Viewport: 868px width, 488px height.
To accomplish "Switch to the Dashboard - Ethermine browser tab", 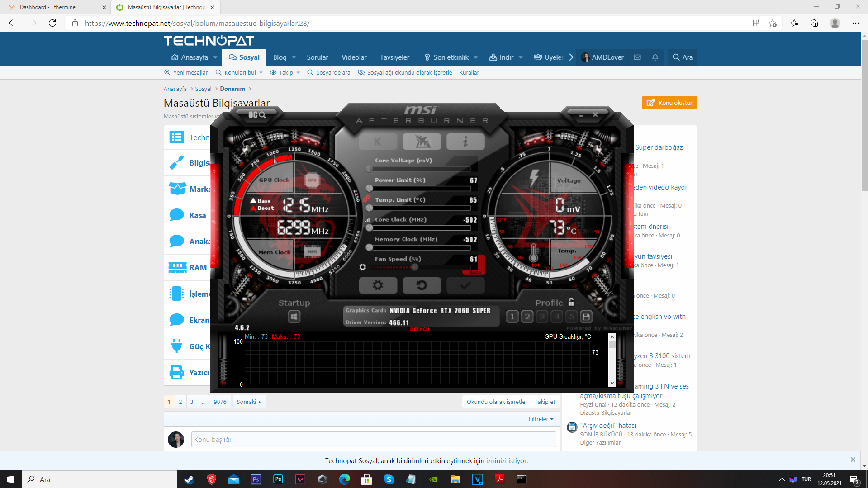I will [55, 7].
